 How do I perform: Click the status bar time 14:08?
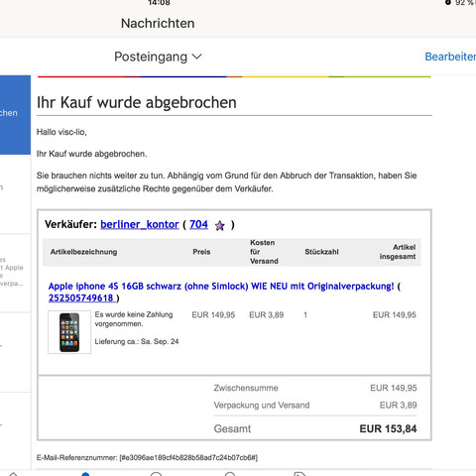(x=159, y=3)
